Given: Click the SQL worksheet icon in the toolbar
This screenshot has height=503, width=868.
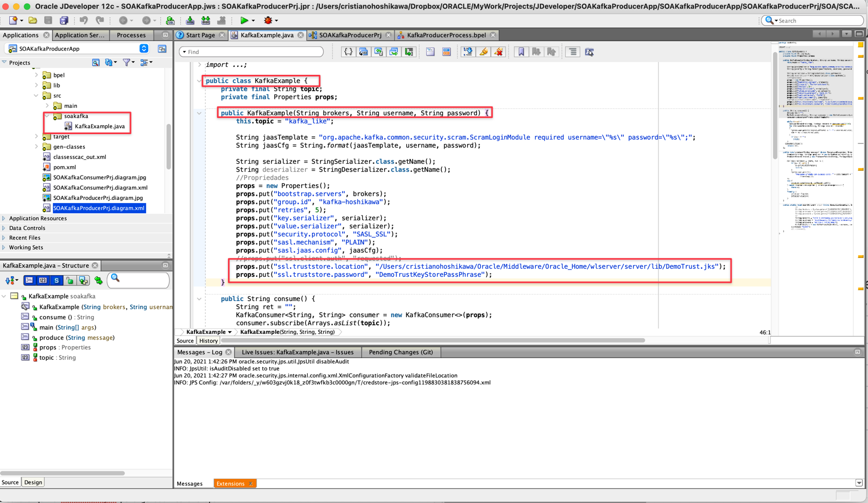Looking at the screenshot, I should [170, 20].
